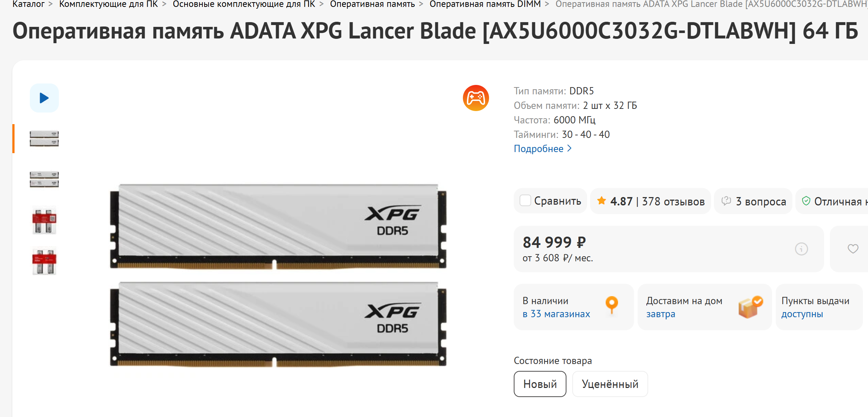The image size is (868, 417).
Task: Click Пункты выдачи доступны link
Action: (x=815, y=307)
